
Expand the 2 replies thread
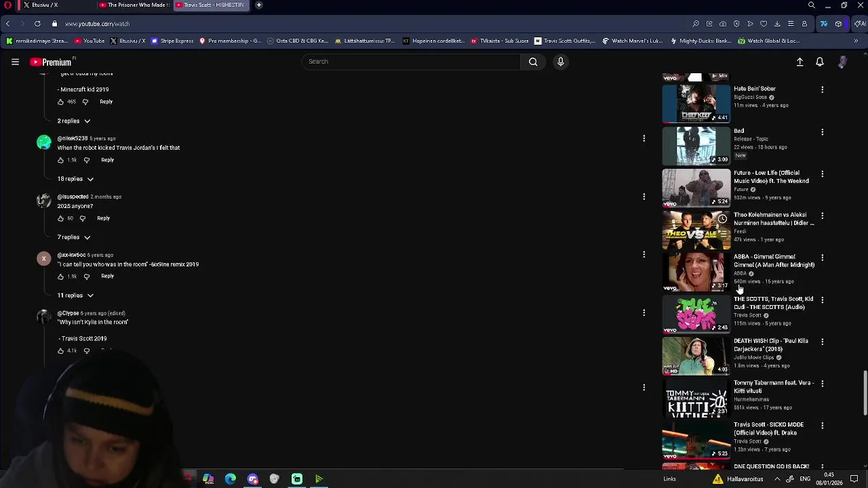click(x=74, y=121)
